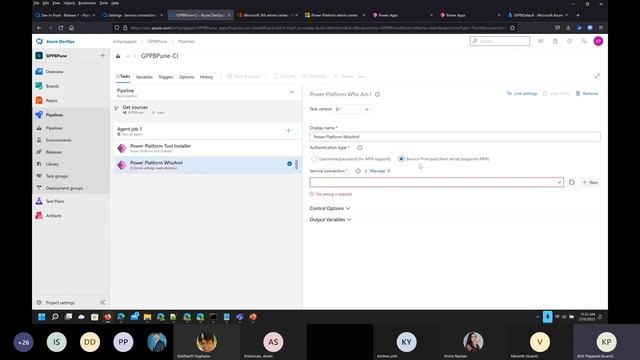The width and height of the screenshot is (640, 360).
Task: Click Link settings for the task
Action: [x=522, y=93]
